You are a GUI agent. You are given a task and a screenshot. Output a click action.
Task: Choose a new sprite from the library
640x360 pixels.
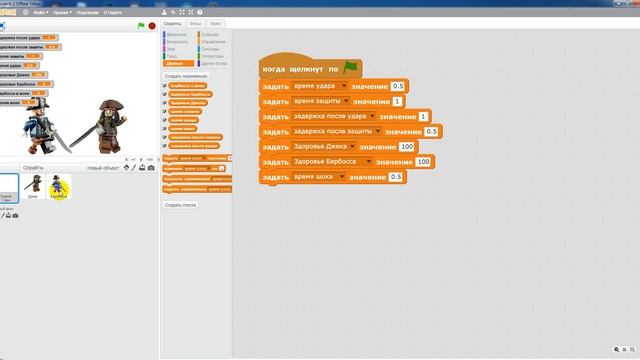126,168
